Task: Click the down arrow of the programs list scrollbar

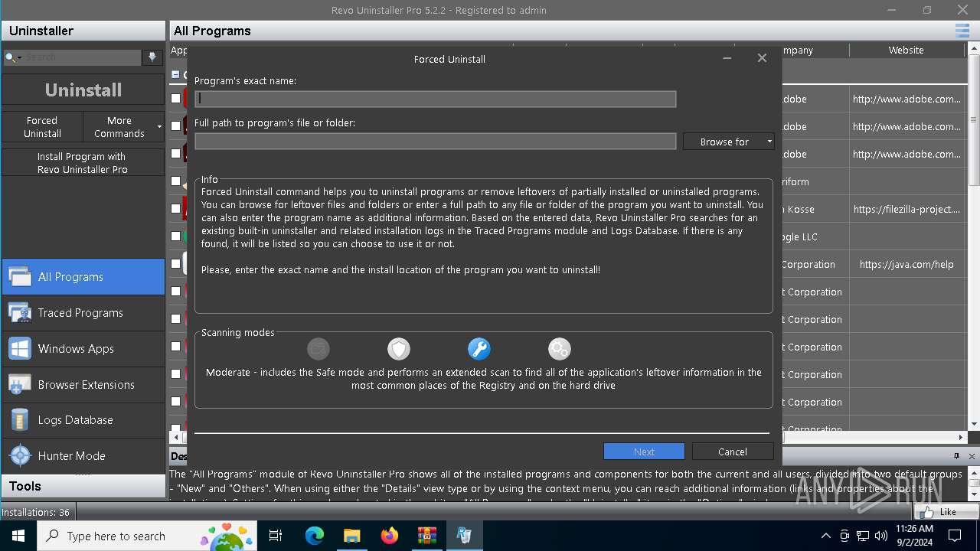Action: (x=974, y=424)
